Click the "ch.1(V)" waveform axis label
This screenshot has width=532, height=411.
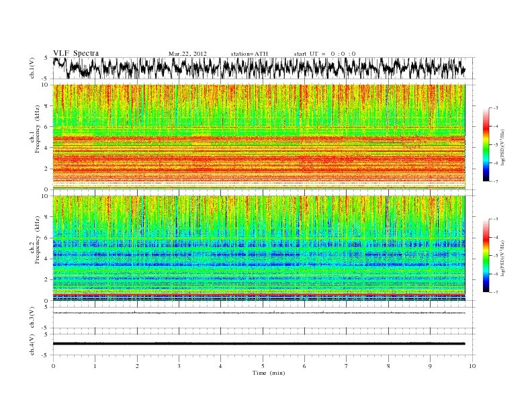pos(32,68)
